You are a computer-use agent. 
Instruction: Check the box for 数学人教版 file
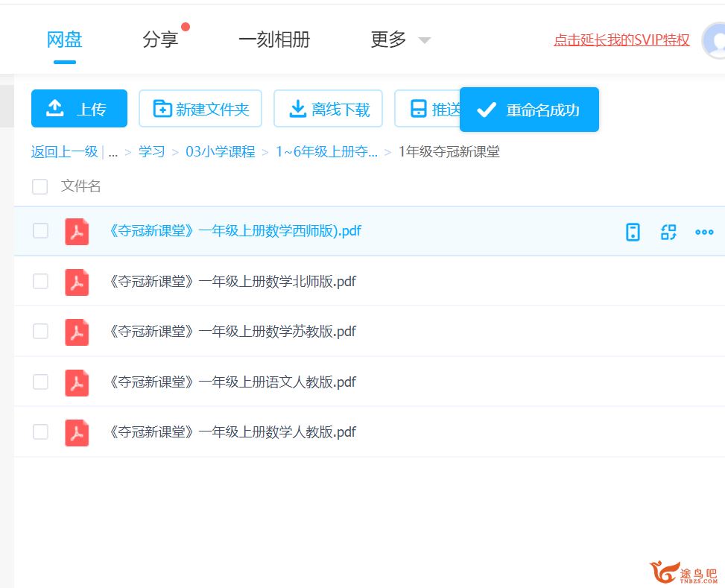pos(40,431)
